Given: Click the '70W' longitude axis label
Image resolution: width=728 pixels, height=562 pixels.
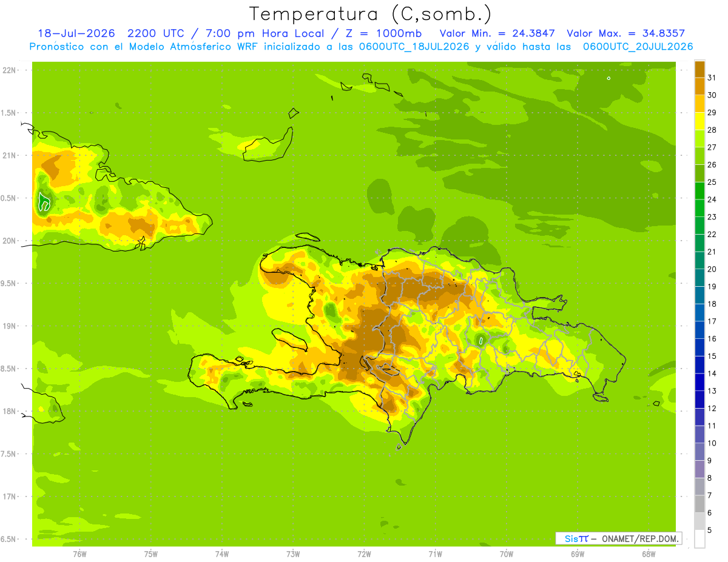Looking at the screenshot, I should [x=507, y=554].
